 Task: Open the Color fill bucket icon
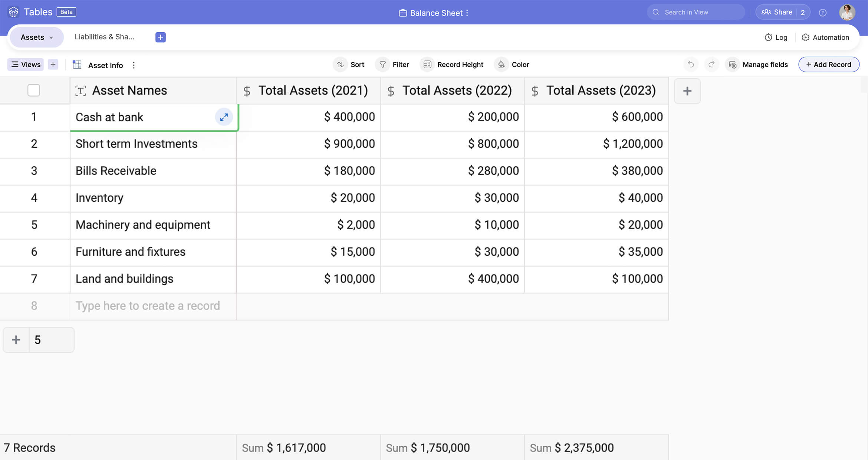pyautogui.click(x=501, y=65)
